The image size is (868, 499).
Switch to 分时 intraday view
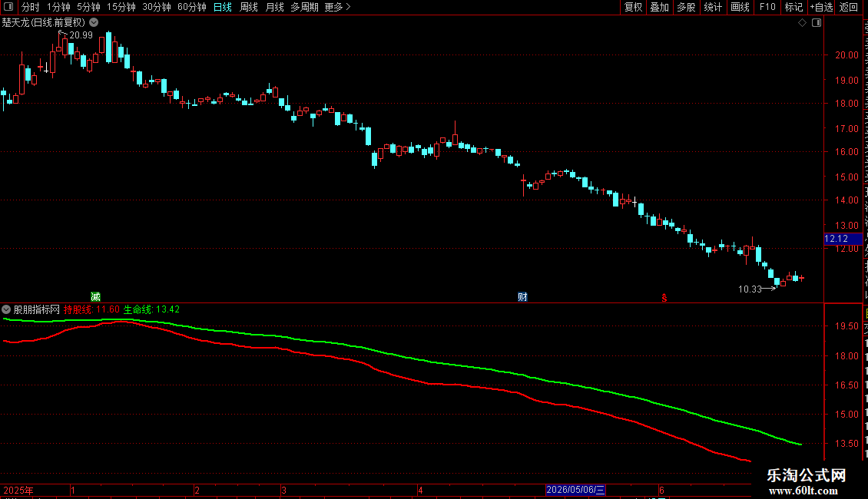point(31,7)
